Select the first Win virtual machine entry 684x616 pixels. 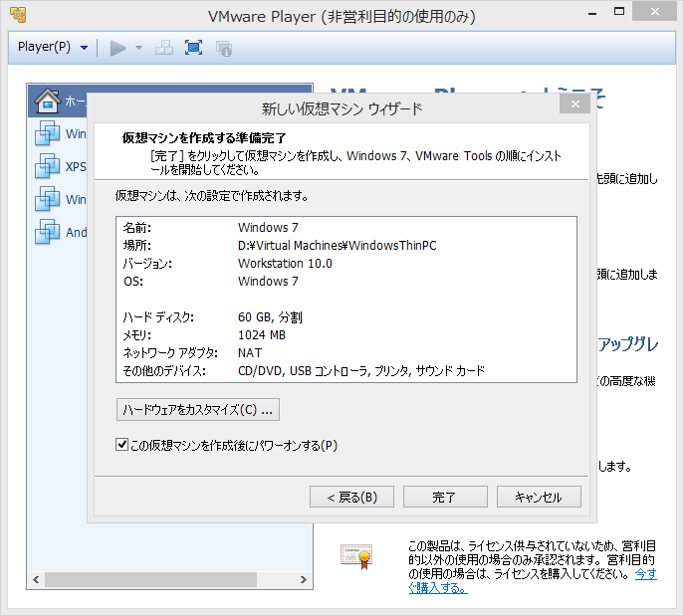click(x=60, y=133)
